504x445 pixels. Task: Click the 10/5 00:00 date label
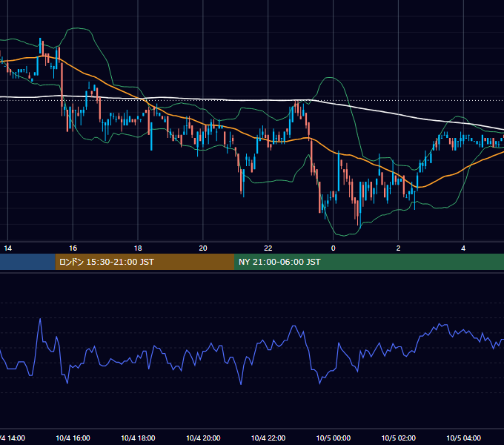click(334, 438)
